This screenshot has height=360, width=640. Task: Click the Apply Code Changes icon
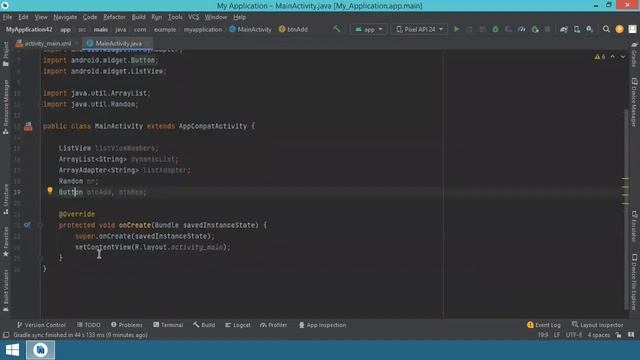tap(482, 29)
